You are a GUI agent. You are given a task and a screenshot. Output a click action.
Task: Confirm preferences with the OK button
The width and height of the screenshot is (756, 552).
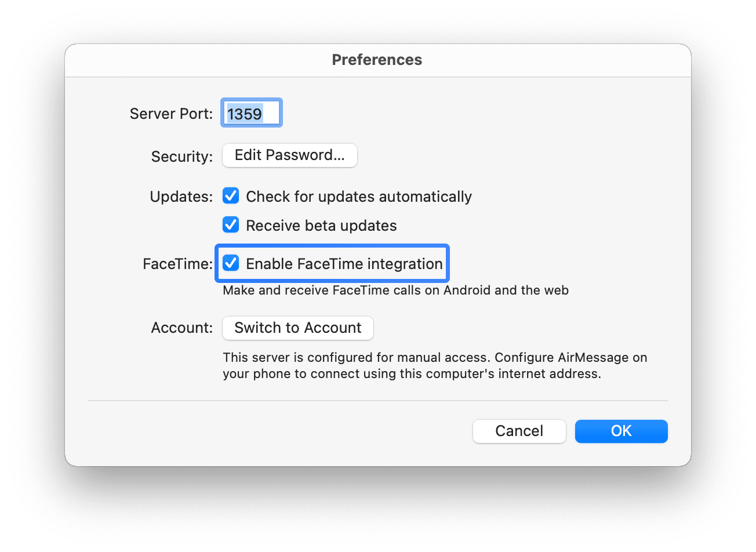click(x=621, y=431)
